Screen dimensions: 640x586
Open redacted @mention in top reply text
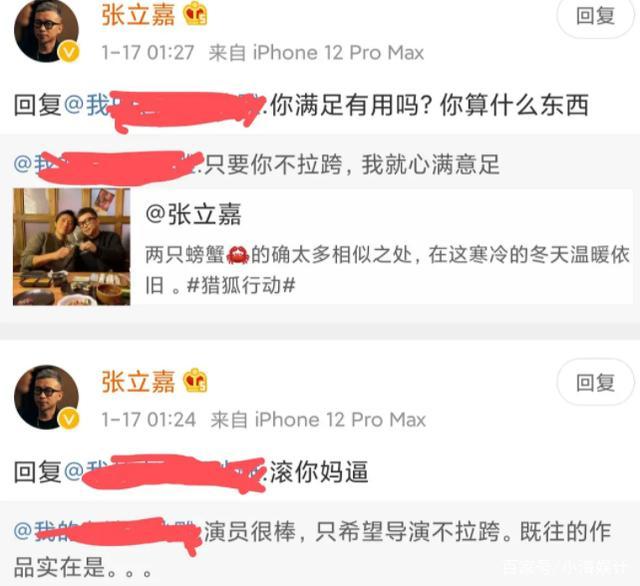pyautogui.click(x=165, y=105)
